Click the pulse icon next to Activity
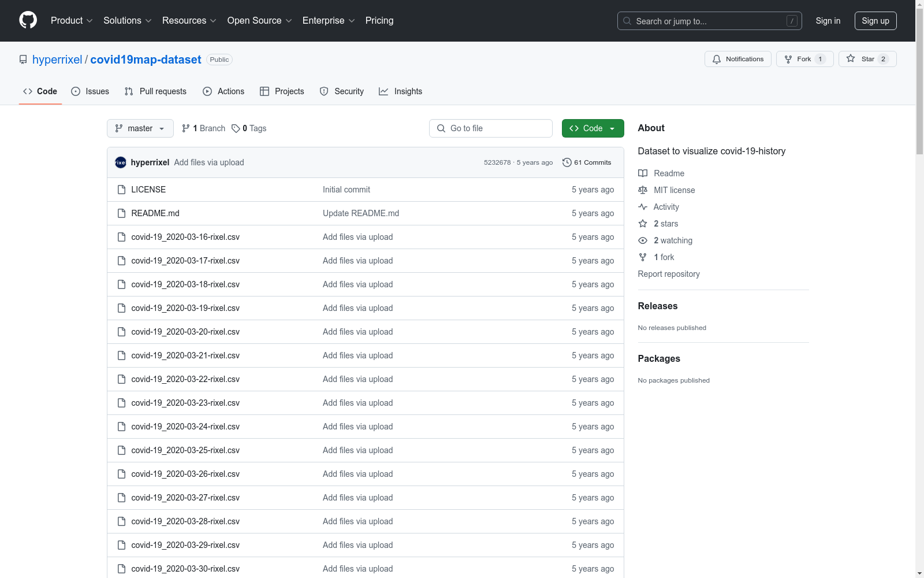The width and height of the screenshot is (924, 578). pos(643,207)
